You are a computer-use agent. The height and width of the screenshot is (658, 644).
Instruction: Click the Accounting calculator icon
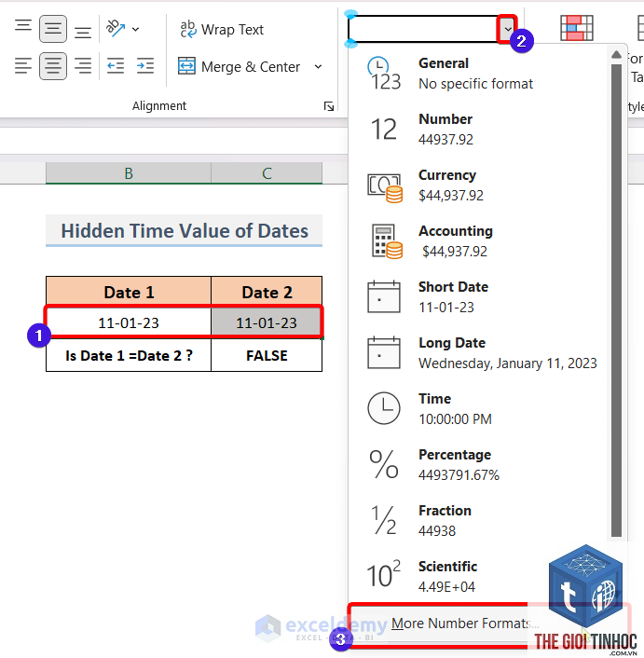(387, 241)
